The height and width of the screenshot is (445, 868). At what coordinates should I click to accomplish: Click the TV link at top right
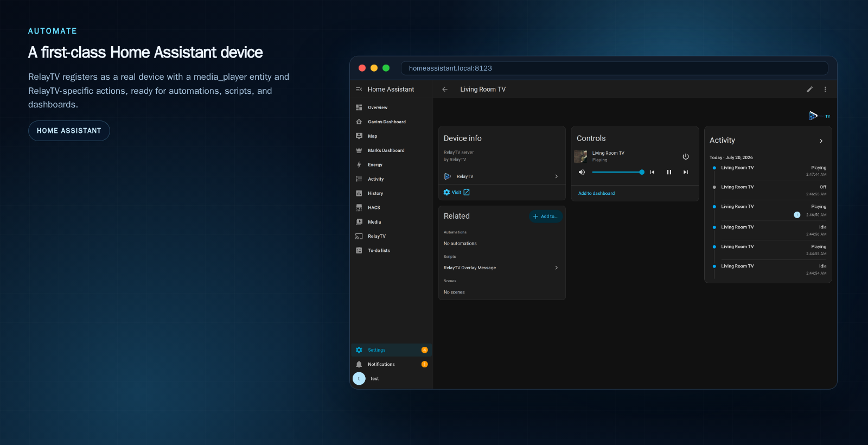coord(828,116)
